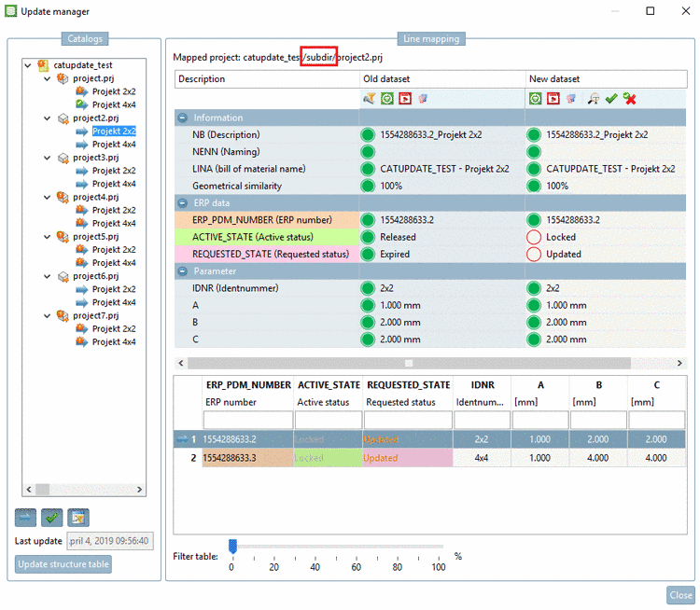Click the Catalogs tree horizontal scrollbar right arrow
Image resolution: width=700 pixels, height=610 pixels.
139,490
